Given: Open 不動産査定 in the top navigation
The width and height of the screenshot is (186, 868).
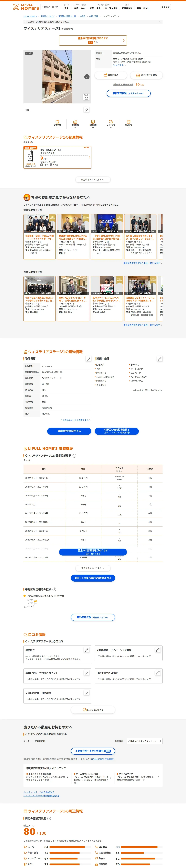Looking at the screenshot, I should tap(127, 8).
